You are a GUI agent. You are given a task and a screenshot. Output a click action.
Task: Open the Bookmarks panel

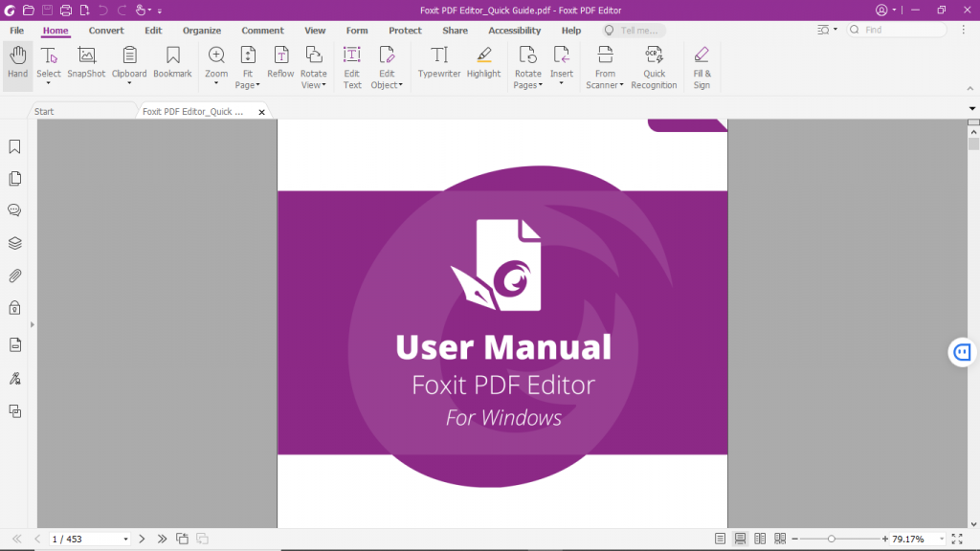(13, 146)
